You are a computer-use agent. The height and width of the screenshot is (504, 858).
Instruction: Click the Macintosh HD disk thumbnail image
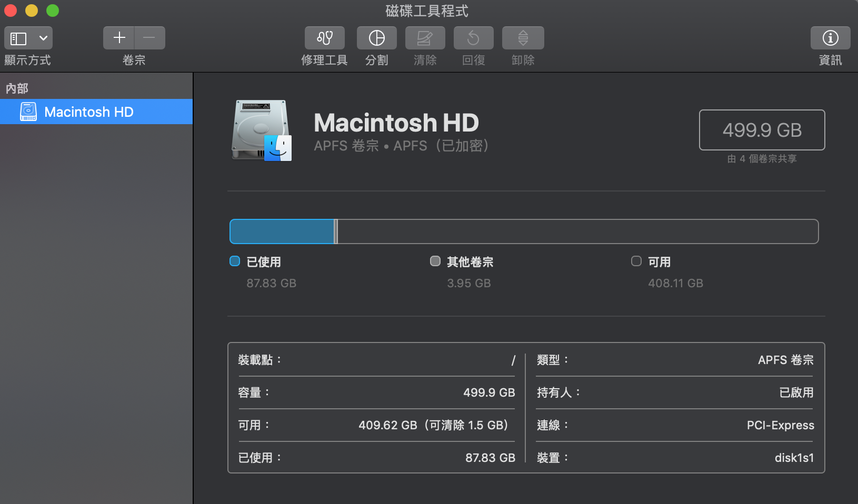tap(262, 130)
